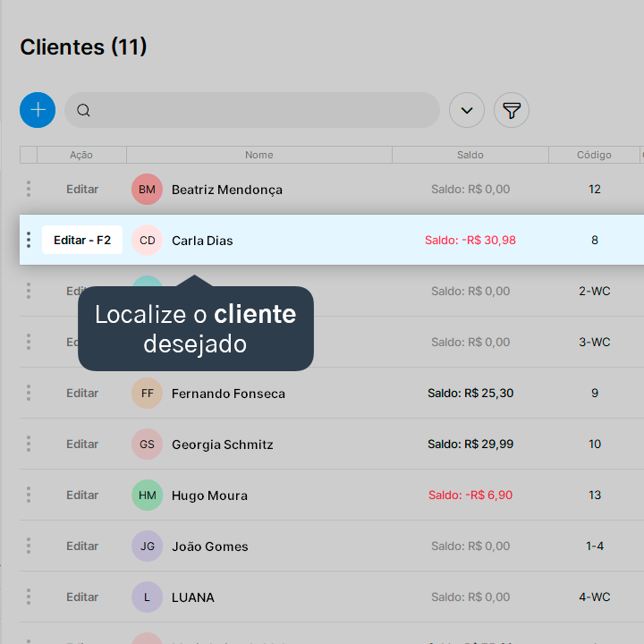Open three-dot menu for Carla Dias
This screenshot has width=644, height=644.
[x=29, y=240]
